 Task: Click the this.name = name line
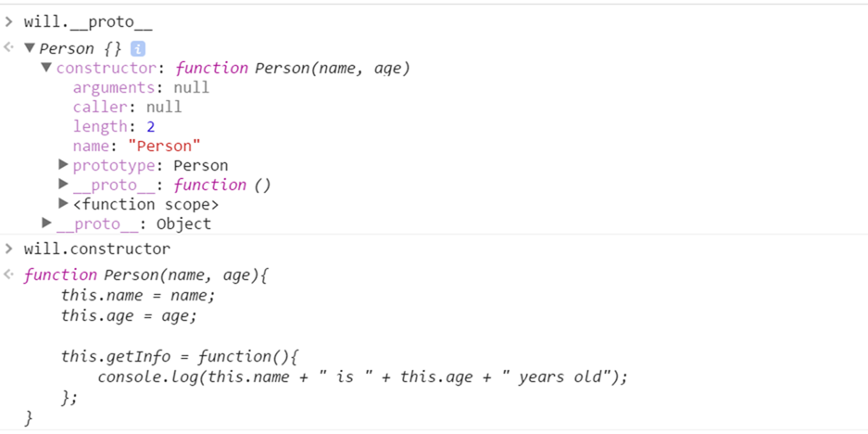tap(138, 295)
